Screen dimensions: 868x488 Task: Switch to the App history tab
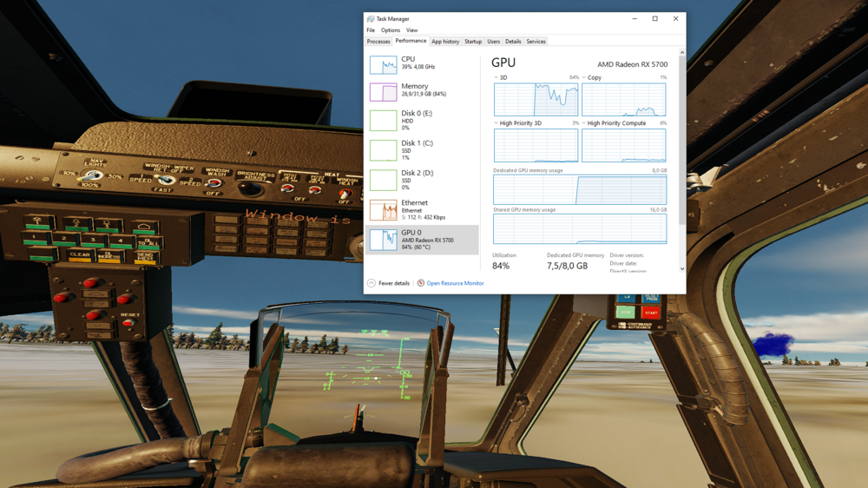click(x=445, y=42)
